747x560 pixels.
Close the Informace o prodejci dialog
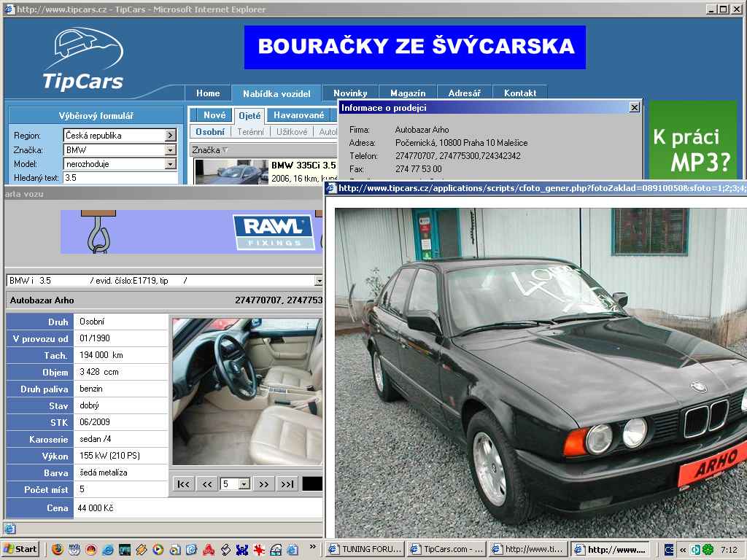tap(634, 108)
